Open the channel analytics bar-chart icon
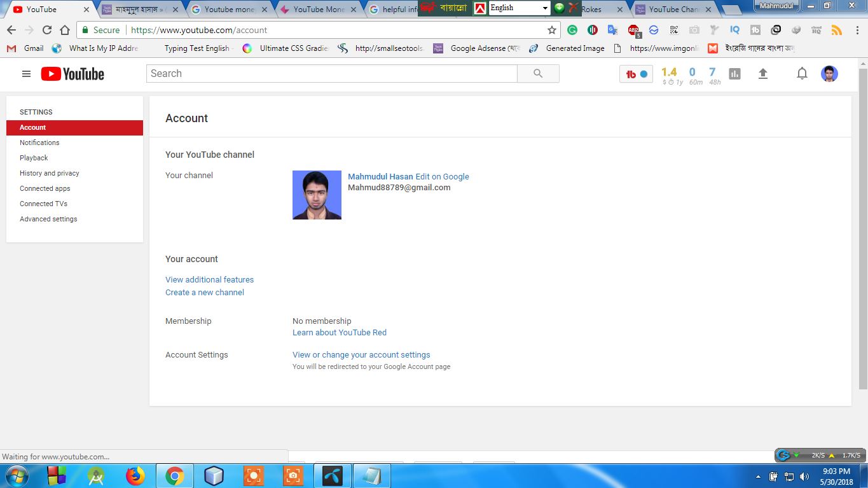Image resolution: width=868 pixels, height=488 pixels. (x=734, y=74)
